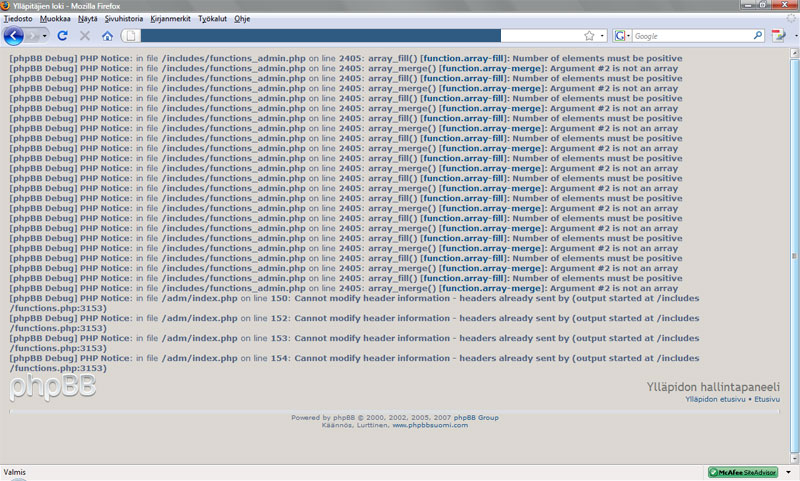Click the phpBB logo
800x481 pixels.
tap(42, 388)
